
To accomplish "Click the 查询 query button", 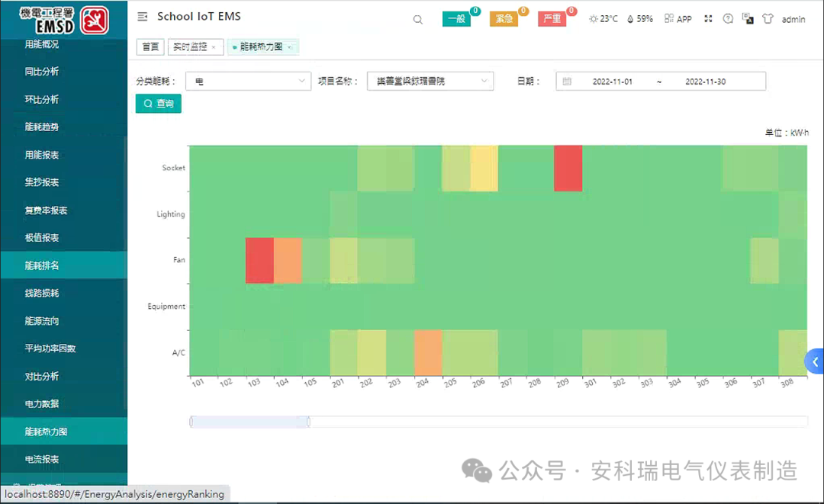I will click(158, 102).
